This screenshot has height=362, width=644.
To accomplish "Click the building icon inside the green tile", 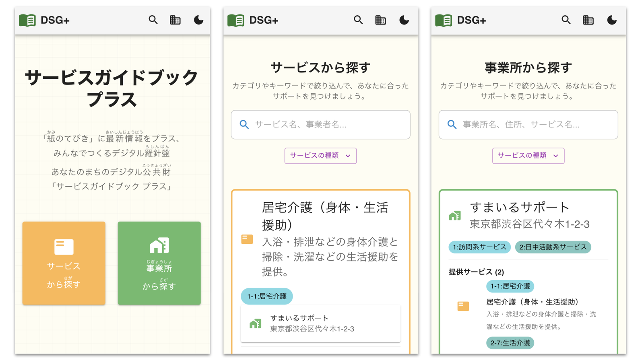I will pos(159,245).
